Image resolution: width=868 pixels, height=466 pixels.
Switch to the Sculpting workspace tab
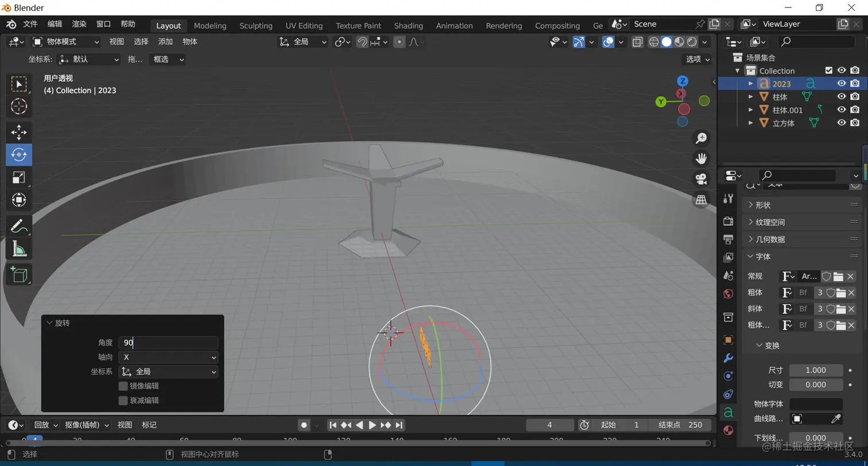tap(255, 26)
